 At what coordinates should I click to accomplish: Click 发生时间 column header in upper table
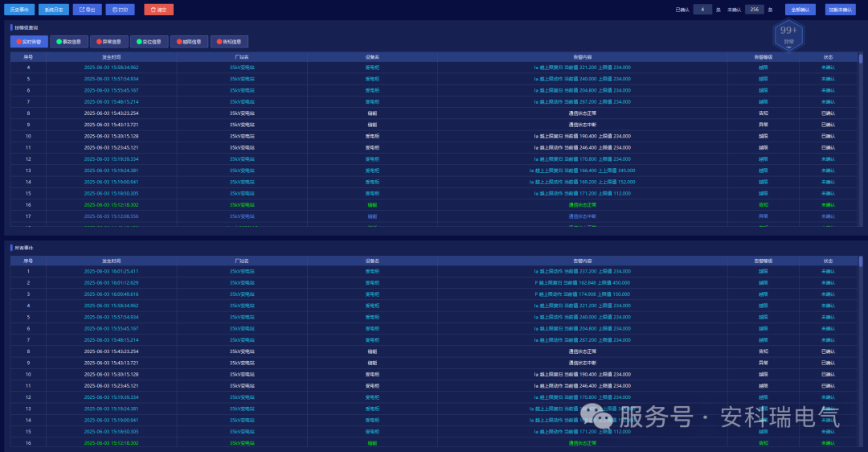pos(111,57)
